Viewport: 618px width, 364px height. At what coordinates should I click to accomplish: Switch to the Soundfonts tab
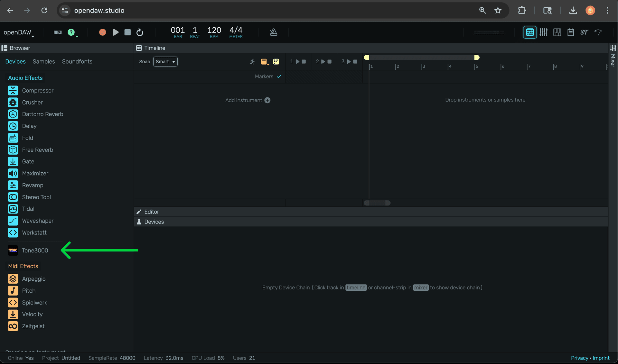tap(77, 61)
